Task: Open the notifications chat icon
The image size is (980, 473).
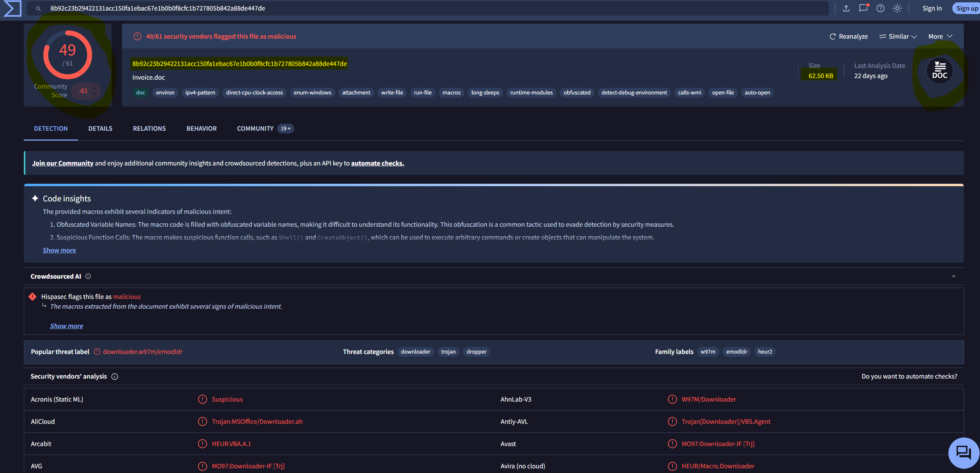Action: tap(863, 8)
